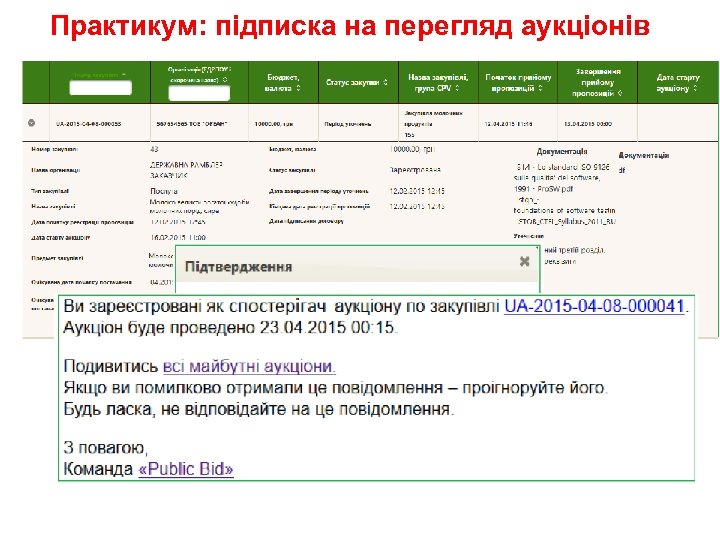Image resolution: width=720 pixels, height=540 pixels.
Task: Collapse the expanded UA-2015 purchase row
Action: coord(31,123)
